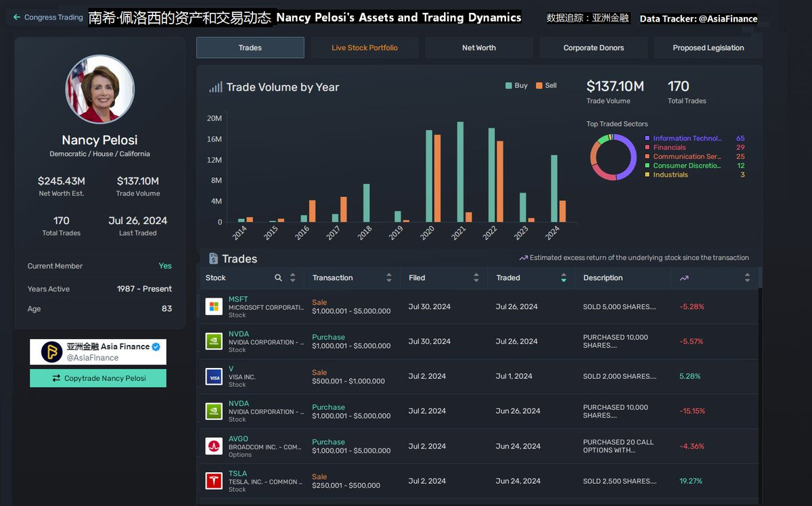Viewport: 812px width, 506px height.
Task: Sort table by Traded column arrows
Action: pos(564,278)
